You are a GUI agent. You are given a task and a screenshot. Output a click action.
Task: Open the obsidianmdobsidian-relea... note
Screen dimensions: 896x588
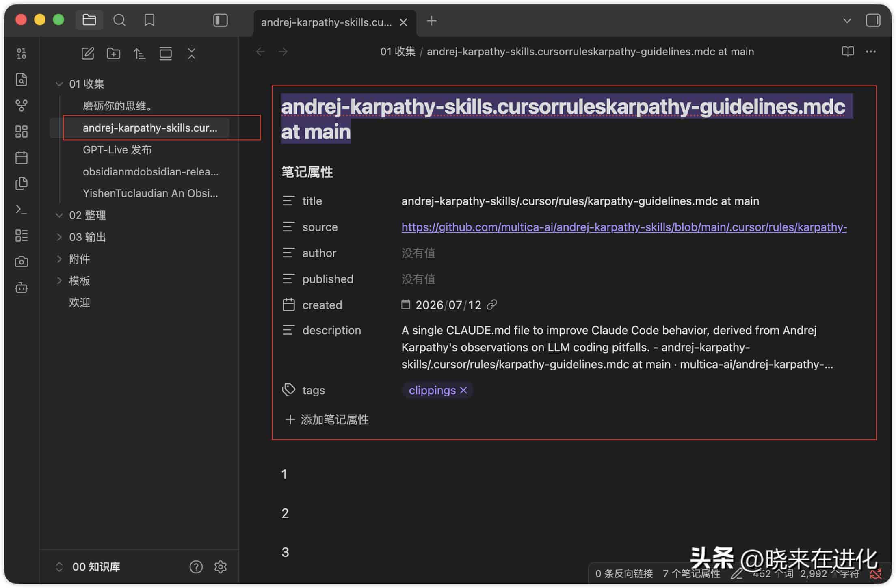(x=151, y=172)
